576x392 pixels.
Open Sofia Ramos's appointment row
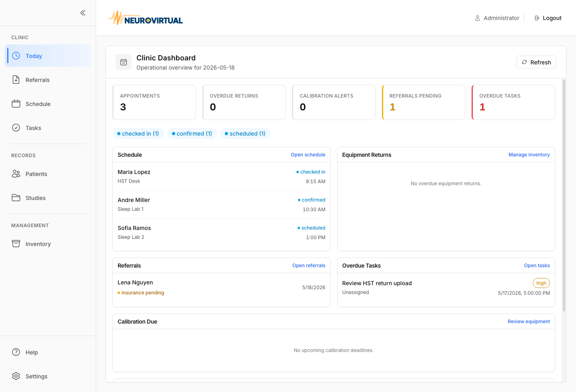click(x=222, y=232)
